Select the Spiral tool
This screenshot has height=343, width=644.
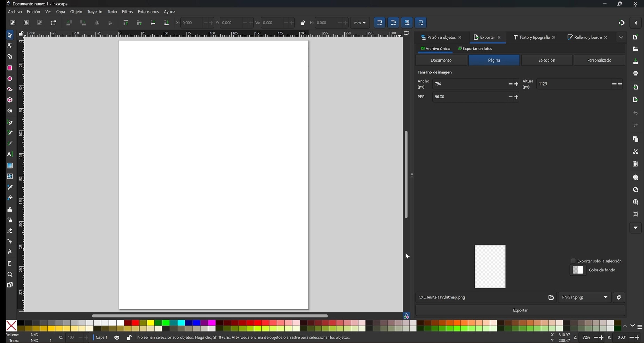tap(9, 110)
